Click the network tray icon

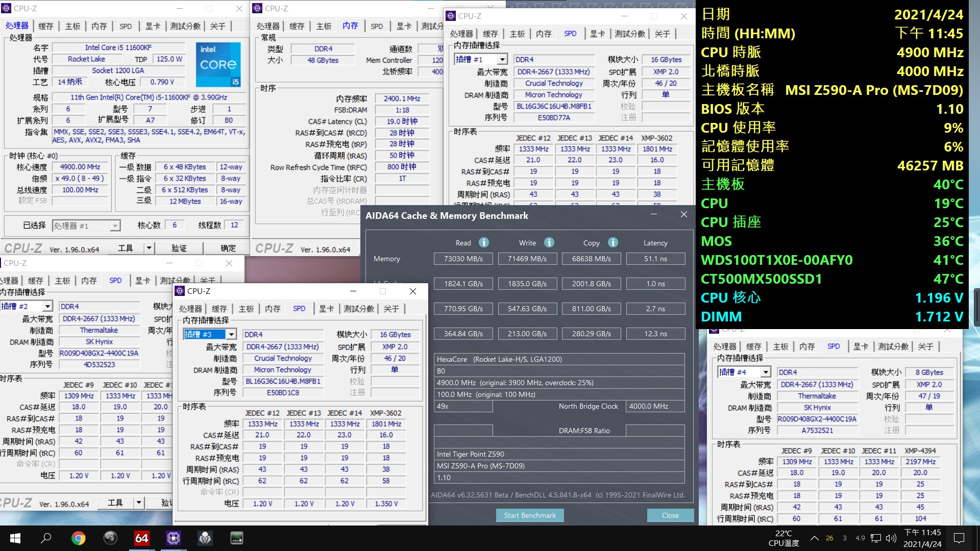876,538
